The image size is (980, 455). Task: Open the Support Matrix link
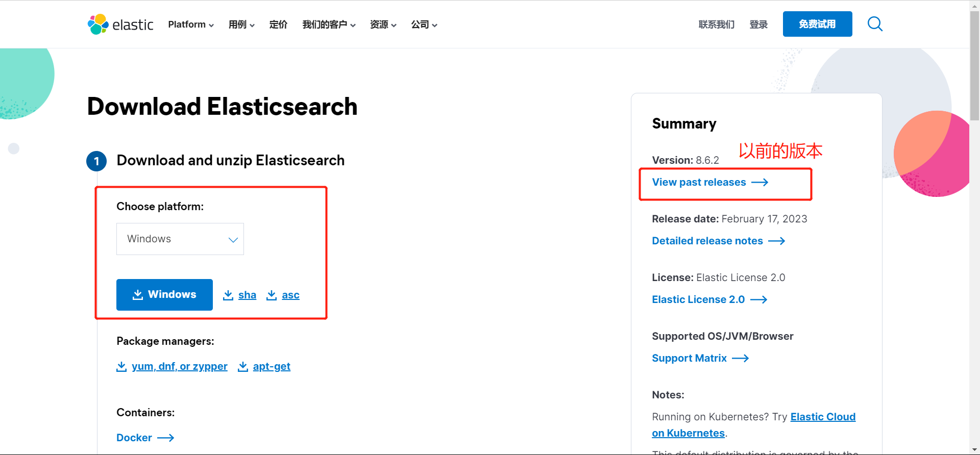point(700,358)
